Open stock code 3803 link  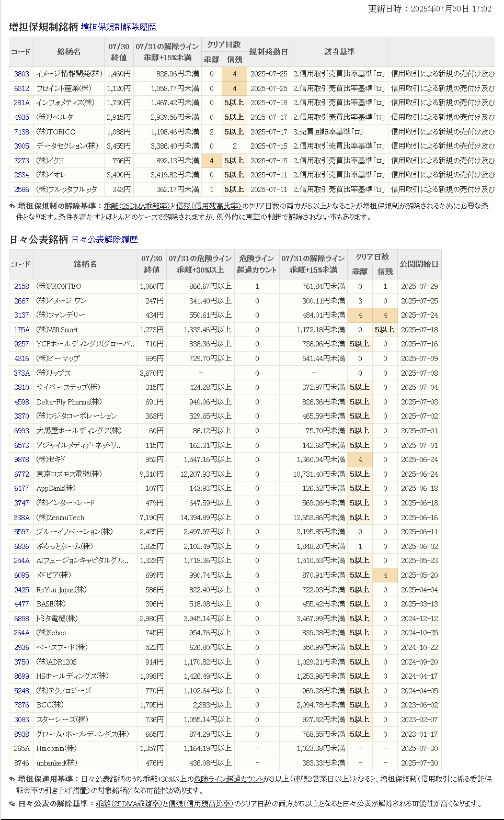point(21,74)
